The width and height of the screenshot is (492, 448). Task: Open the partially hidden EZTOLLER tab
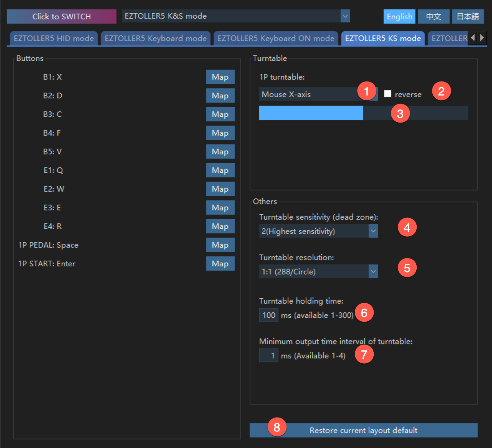point(448,38)
